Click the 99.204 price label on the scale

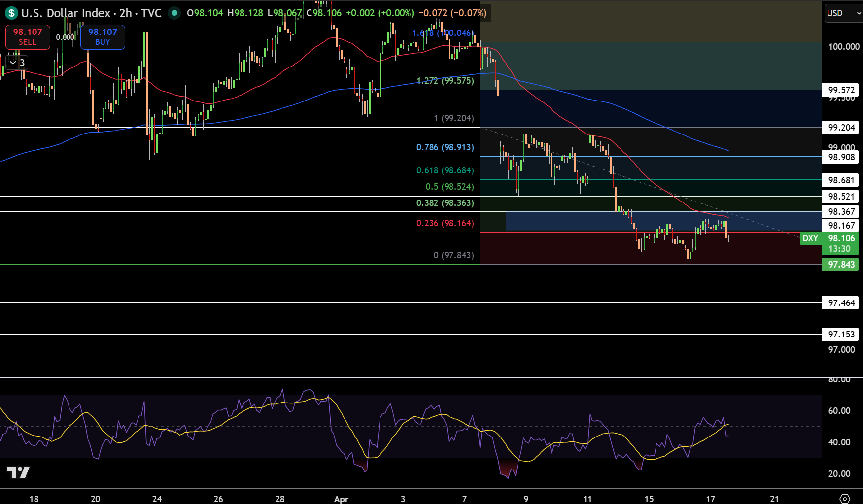841,128
